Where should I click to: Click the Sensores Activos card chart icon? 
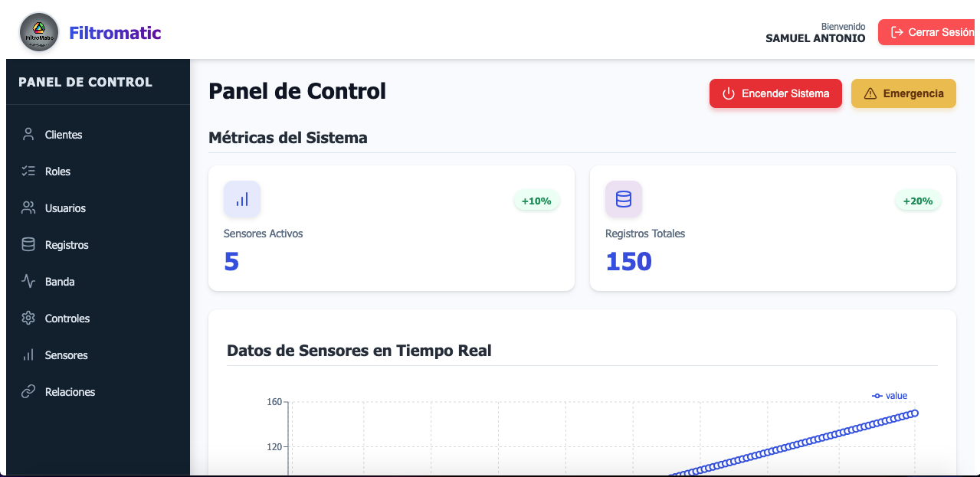[242, 199]
